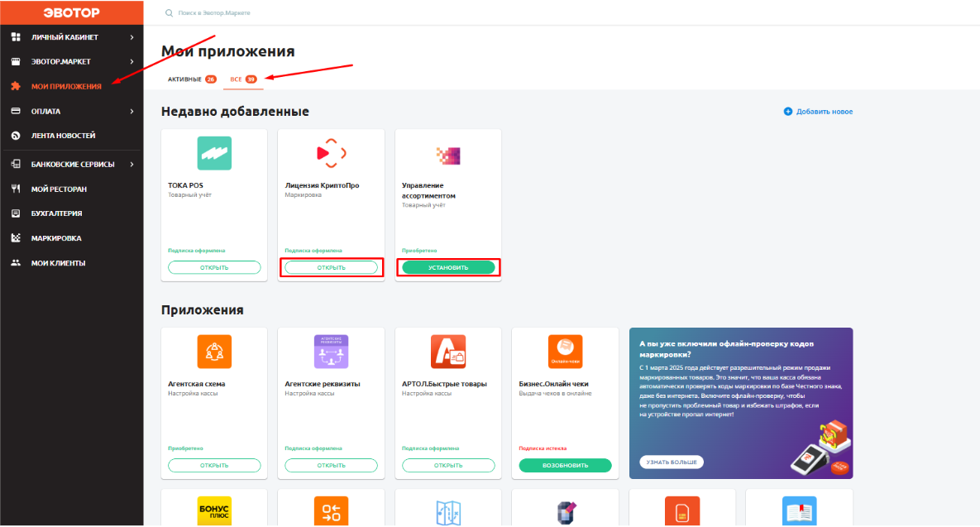Click the Добавить новое link

tap(824, 112)
